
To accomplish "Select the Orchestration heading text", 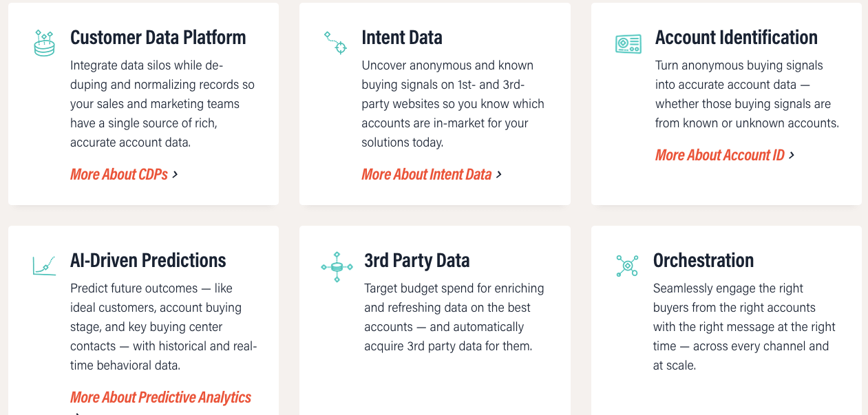I will (x=703, y=260).
